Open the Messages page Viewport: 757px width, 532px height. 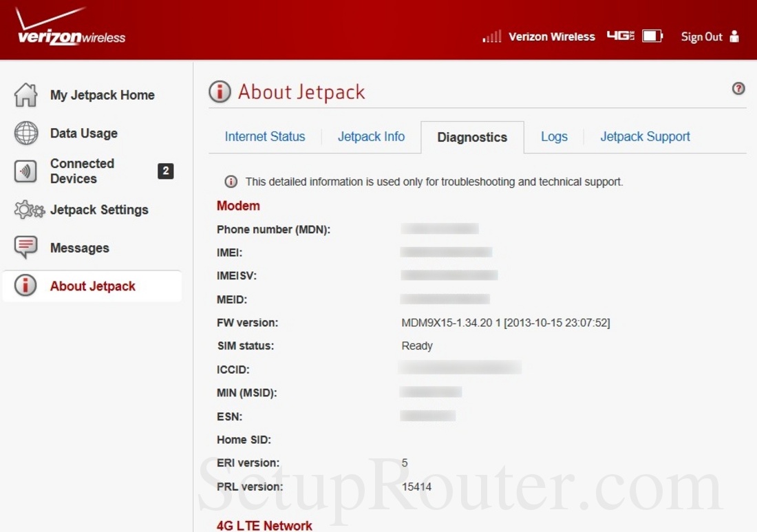click(x=80, y=248)
